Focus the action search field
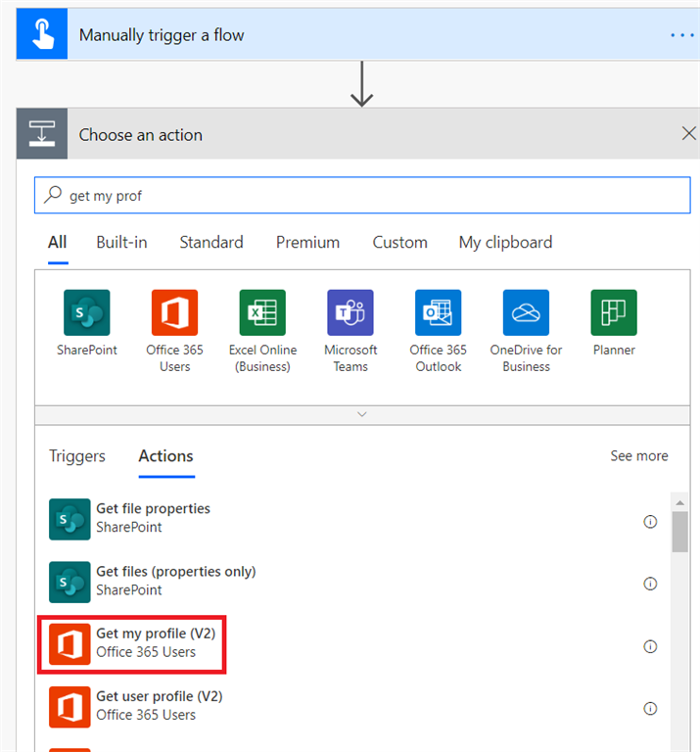Image resolution: width=700 pixels, height=752 pixels. point(362,195)
